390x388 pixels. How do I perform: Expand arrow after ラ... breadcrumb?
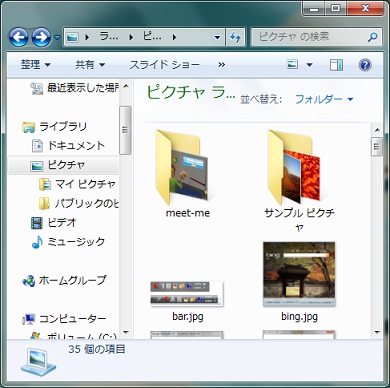131,37
